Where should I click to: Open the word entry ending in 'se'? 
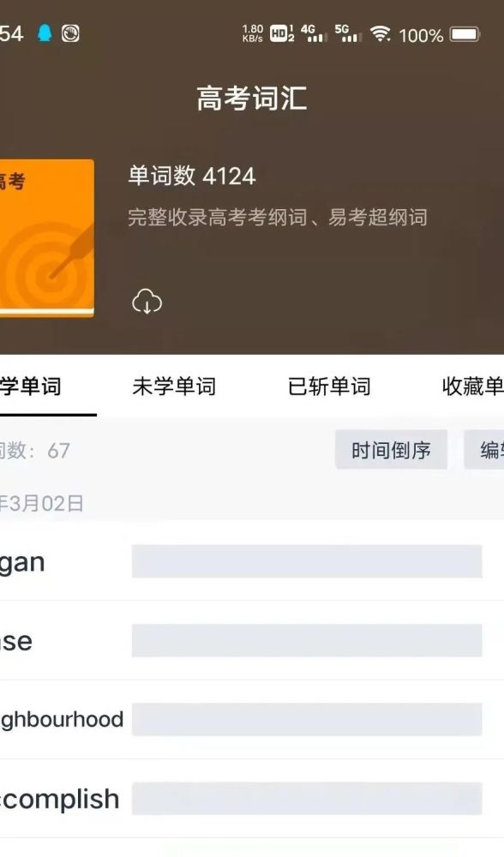click(x=252, y=640)
